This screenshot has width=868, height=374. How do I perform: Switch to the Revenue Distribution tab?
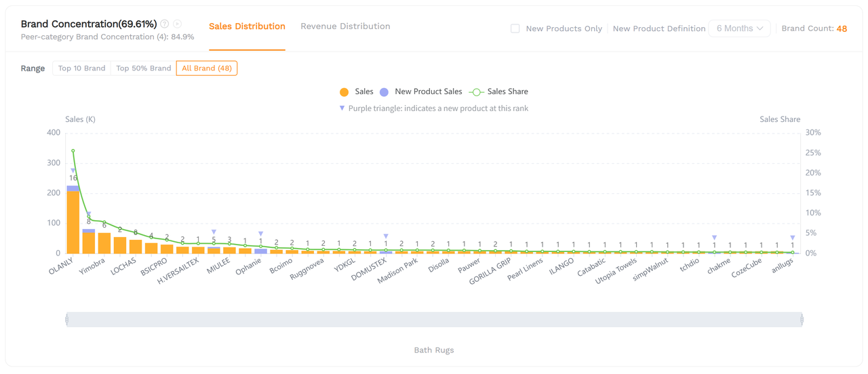pos(345,26)
